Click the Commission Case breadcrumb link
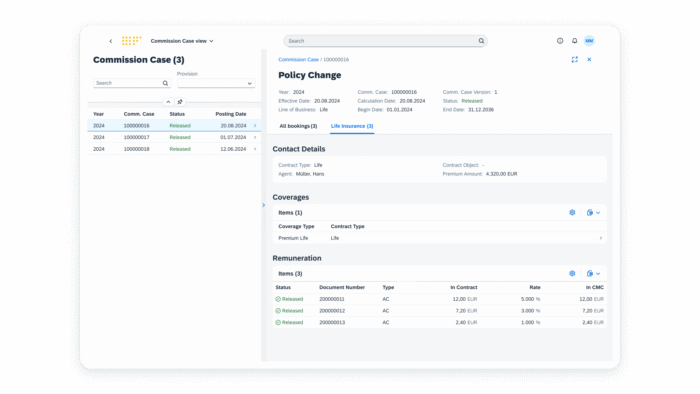This screenshot has height=394, width=700. pos(298,60)
